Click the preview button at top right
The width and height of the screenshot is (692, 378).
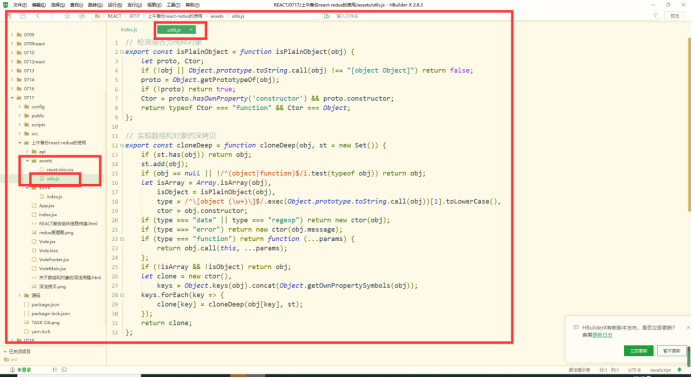675,16
